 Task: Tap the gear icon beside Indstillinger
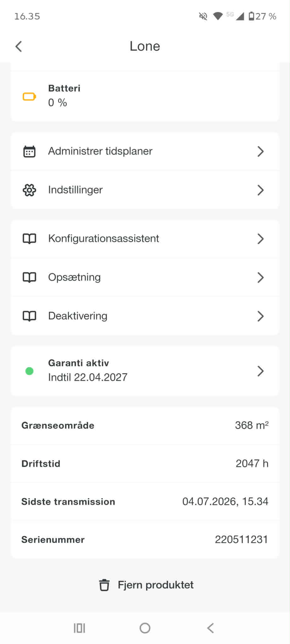(x=29, y=190)
